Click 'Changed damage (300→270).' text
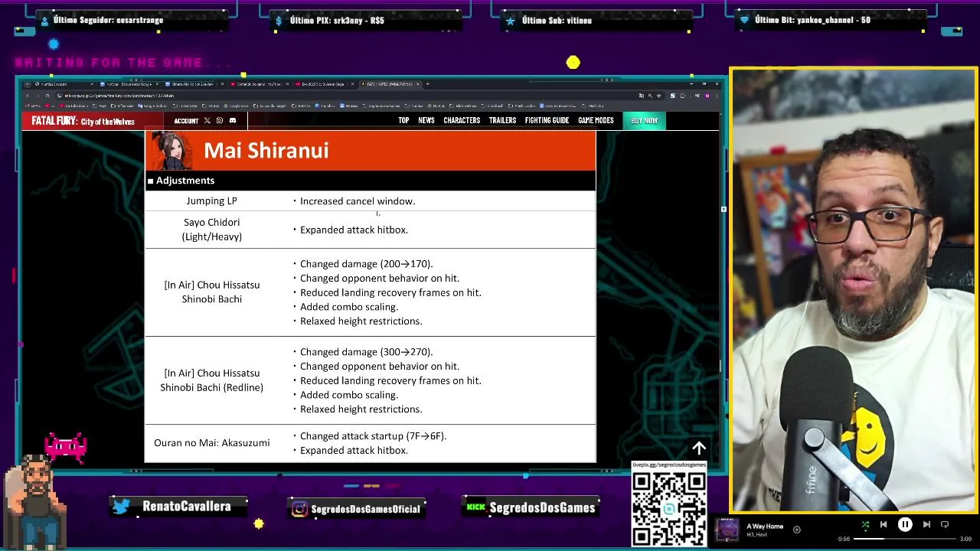 [x=366, y=352]
